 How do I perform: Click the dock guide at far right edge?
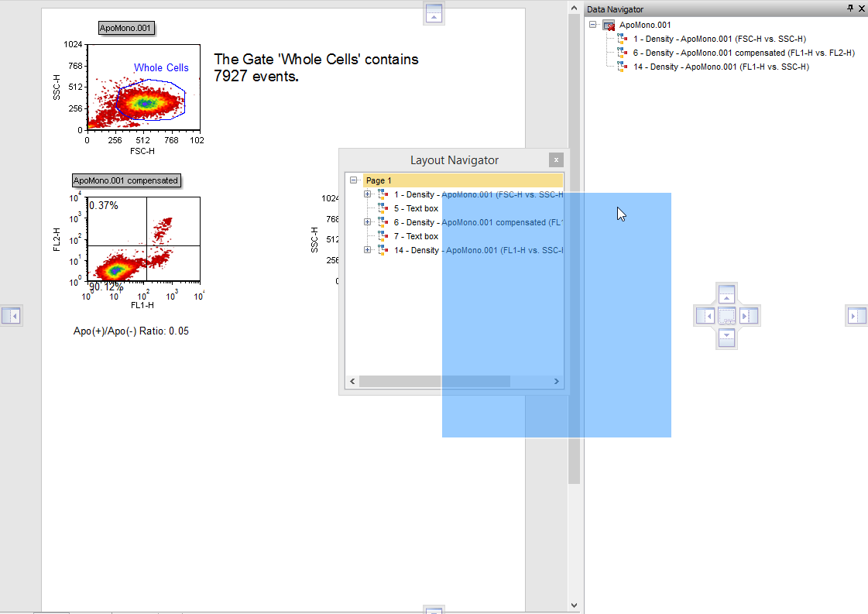click(x=855, y=316)
